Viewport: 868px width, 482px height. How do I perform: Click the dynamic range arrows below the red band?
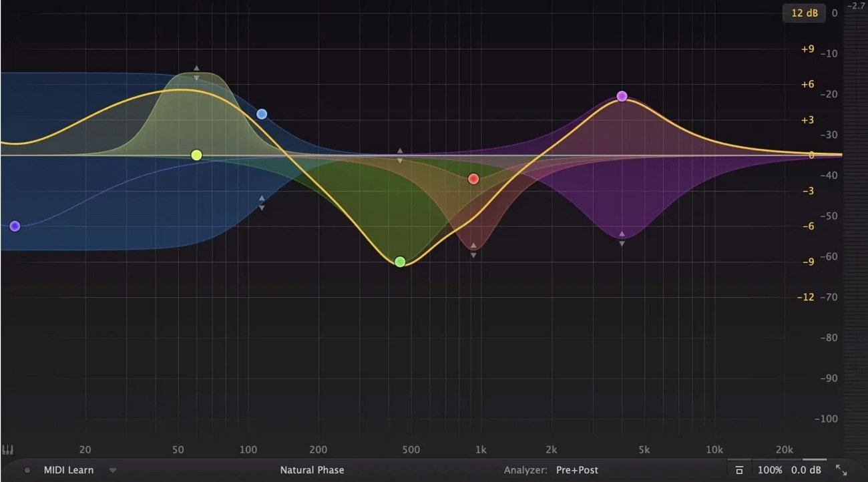pos(473,250)
